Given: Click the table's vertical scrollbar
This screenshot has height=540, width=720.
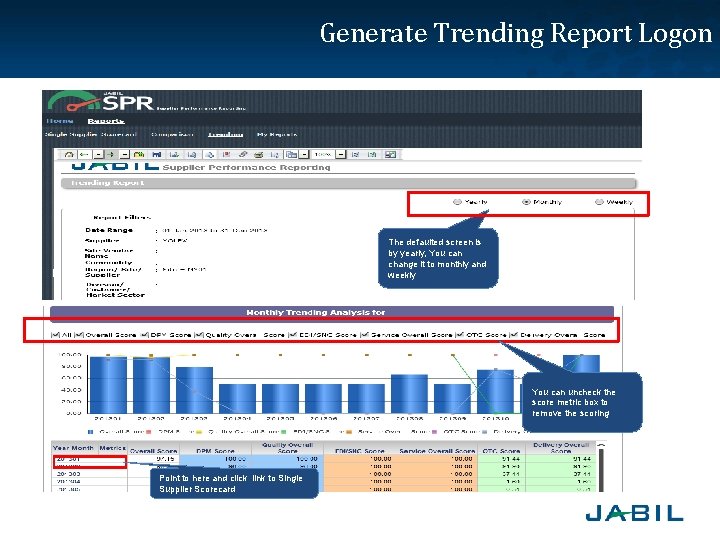Looking at the screenshot, I should click(x=601, y=469).
